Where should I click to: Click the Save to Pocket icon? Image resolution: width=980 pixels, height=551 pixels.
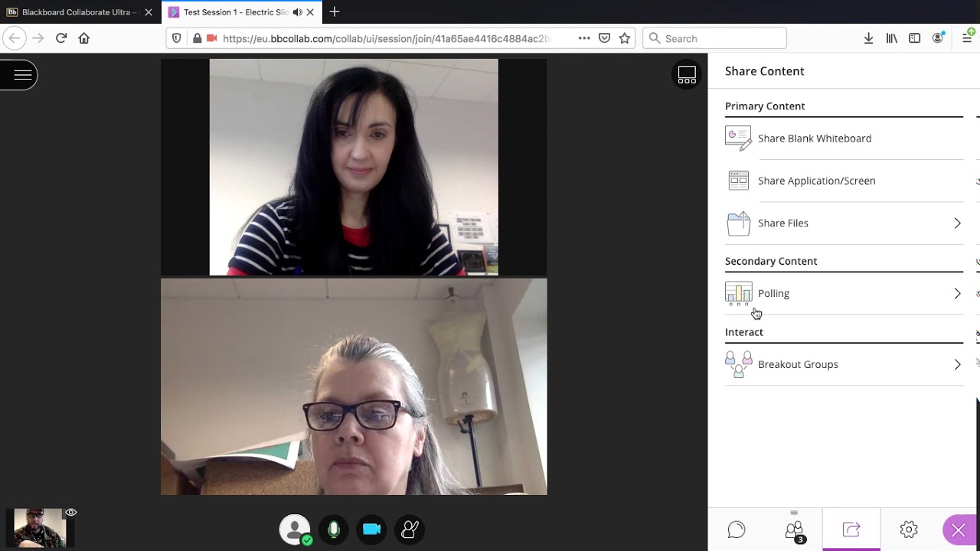pyautogui.click(x=604, y=38)
